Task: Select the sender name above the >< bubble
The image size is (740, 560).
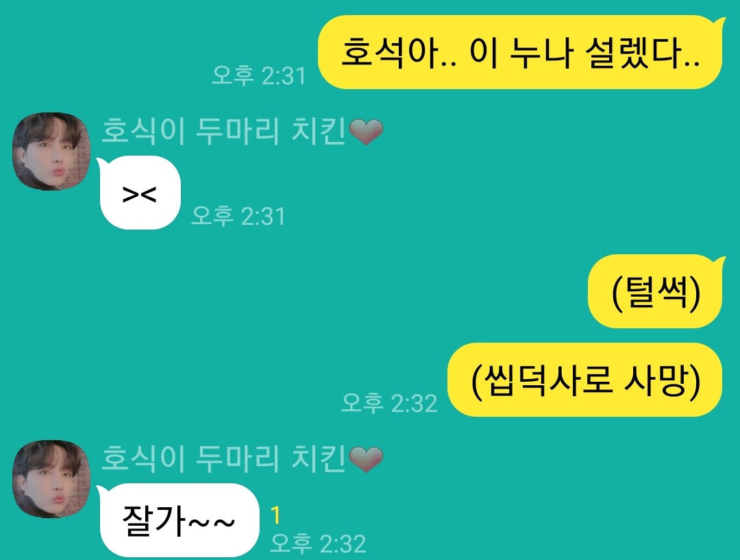Action: click(242, 131)
